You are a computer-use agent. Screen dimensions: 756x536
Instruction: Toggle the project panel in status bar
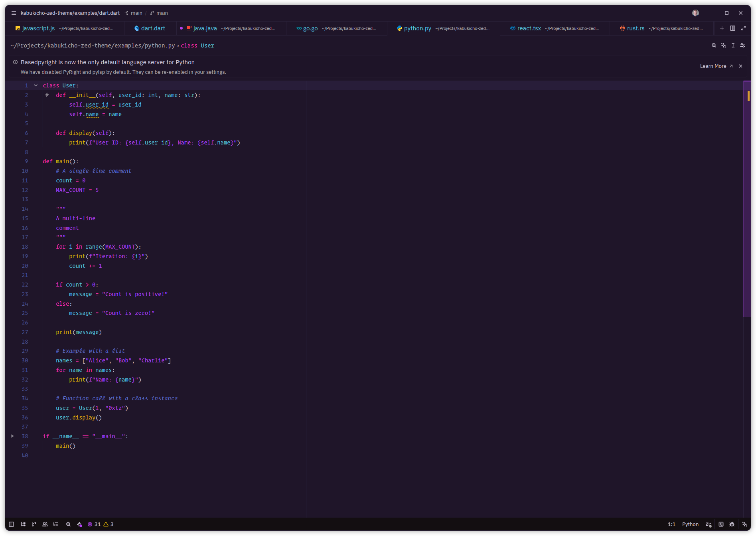coord(23,524)
